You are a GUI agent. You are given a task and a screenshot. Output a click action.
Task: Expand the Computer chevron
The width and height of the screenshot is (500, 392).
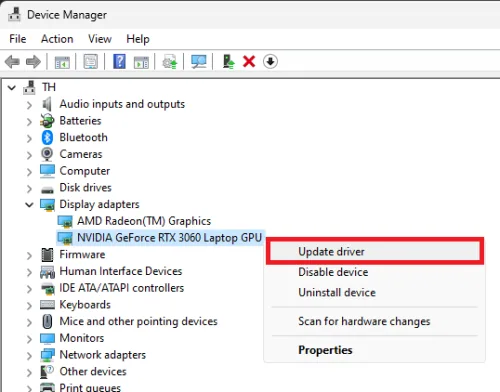pos(29,172)
